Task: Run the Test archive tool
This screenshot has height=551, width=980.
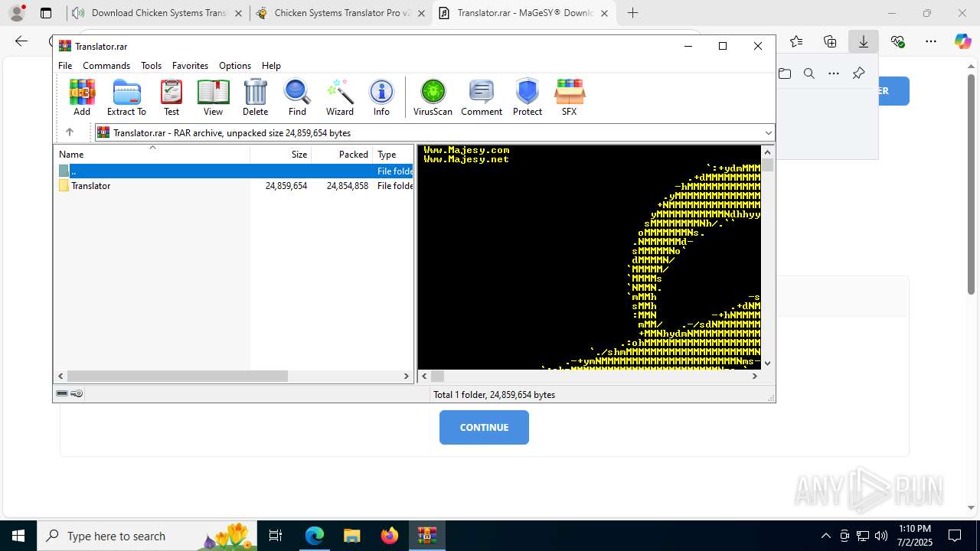Action: point(171,97)
